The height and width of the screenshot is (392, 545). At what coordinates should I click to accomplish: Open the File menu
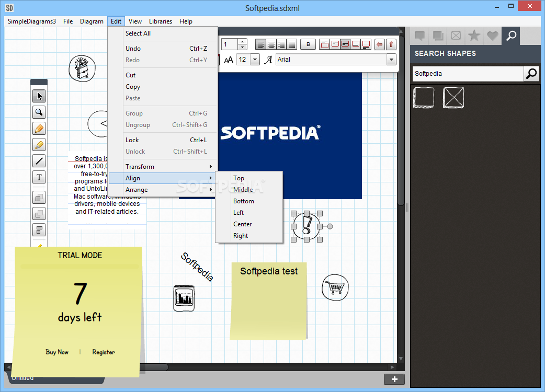[68, 21]
